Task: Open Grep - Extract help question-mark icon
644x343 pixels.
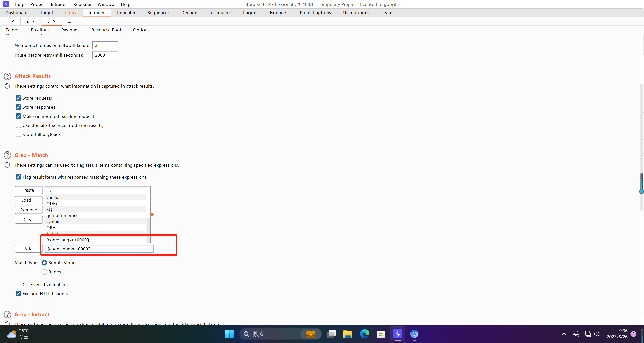Action: (7, 314)
